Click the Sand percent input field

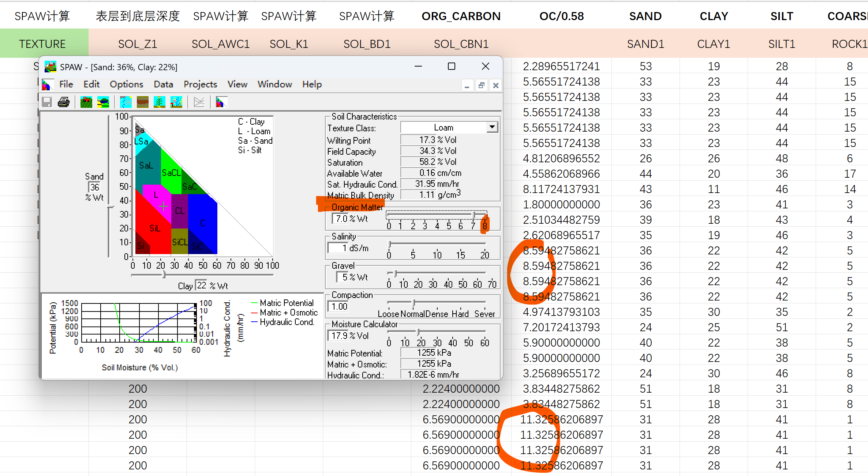94,187
